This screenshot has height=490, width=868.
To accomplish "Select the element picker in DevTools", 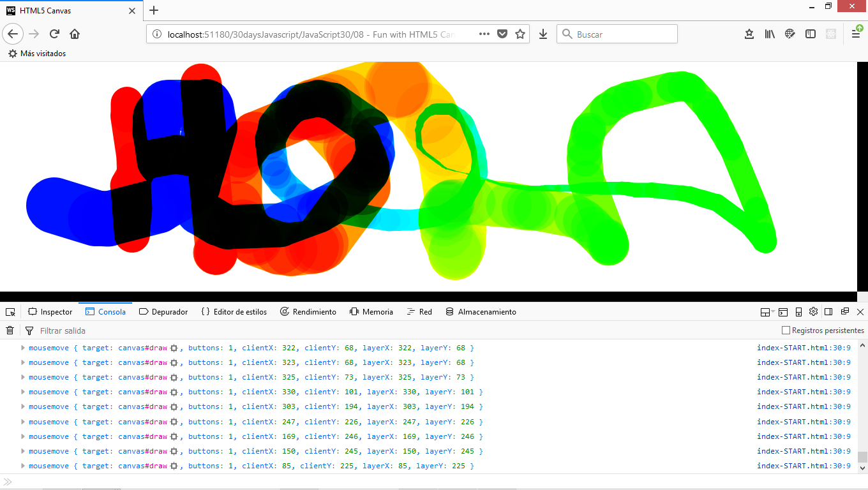I will (10, 312).
